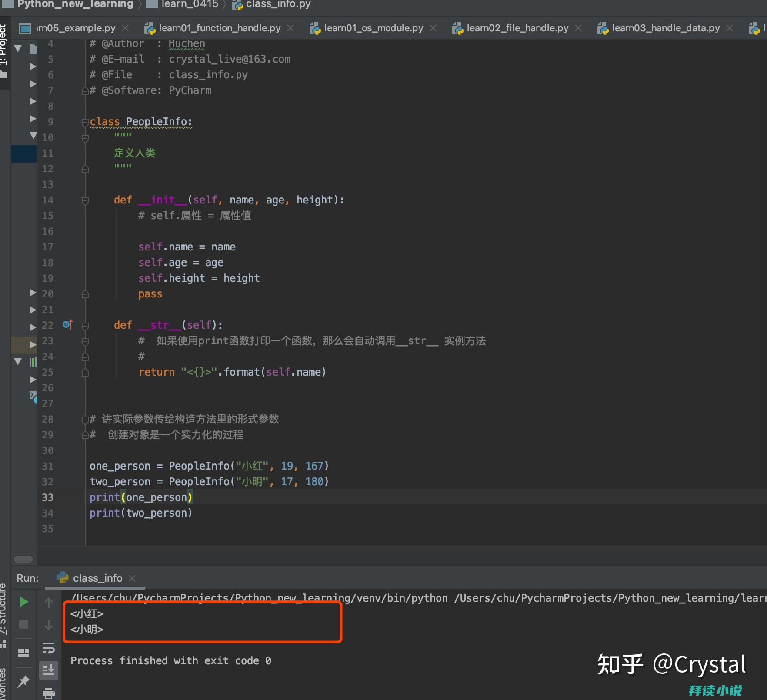Viewport: 767px width, 700px height.
Task: Switch to the learn01_function_handle.py tab
Action: click(x=219, y=28)
